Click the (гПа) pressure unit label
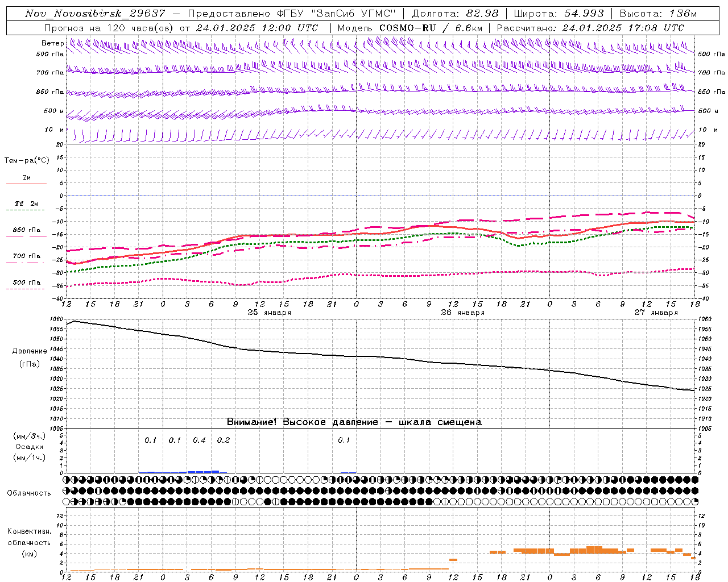Viewport: 728px width, 582px height. (30, 364)
